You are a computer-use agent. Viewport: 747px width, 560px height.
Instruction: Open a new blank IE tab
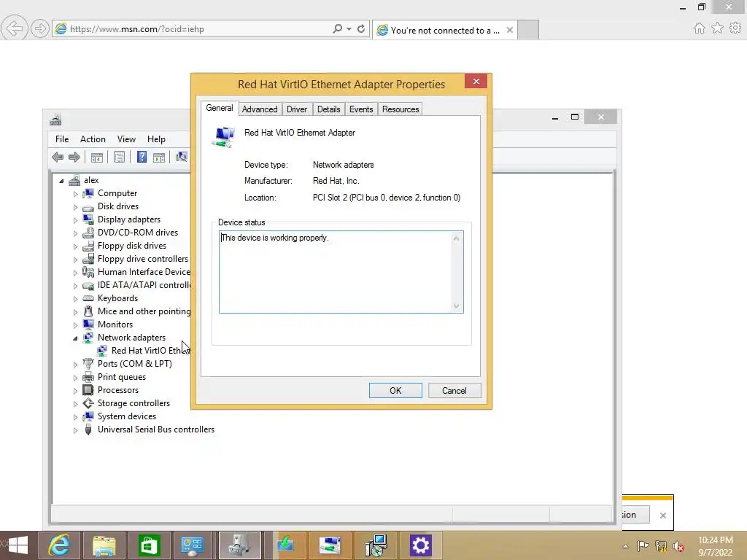528,30
